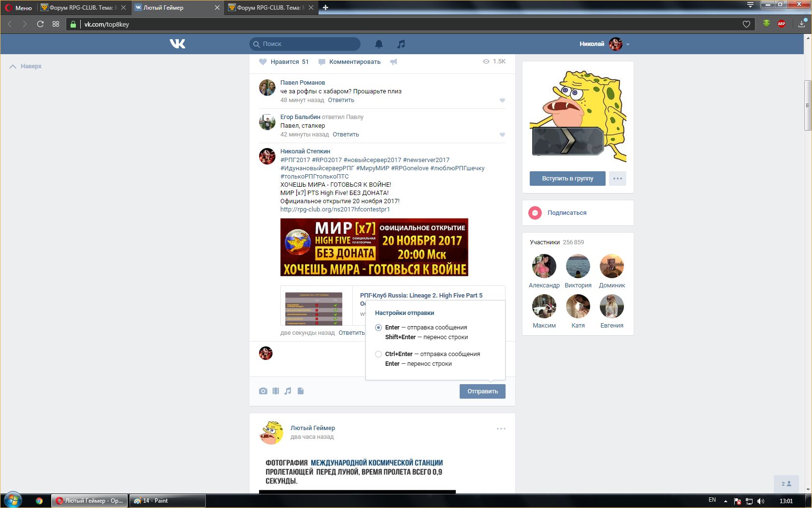812x508 pixels.
Task: Open the hashtag #толькоРПГтолькоПТС
Action: [314, 177]
